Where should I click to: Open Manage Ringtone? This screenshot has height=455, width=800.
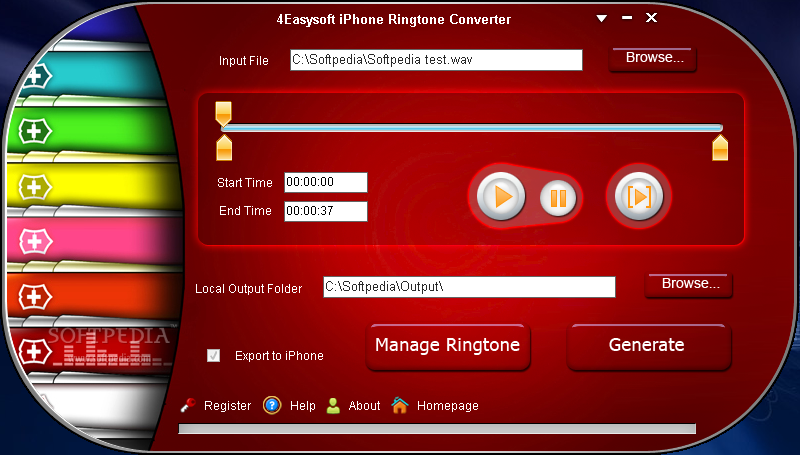point(448,346)
